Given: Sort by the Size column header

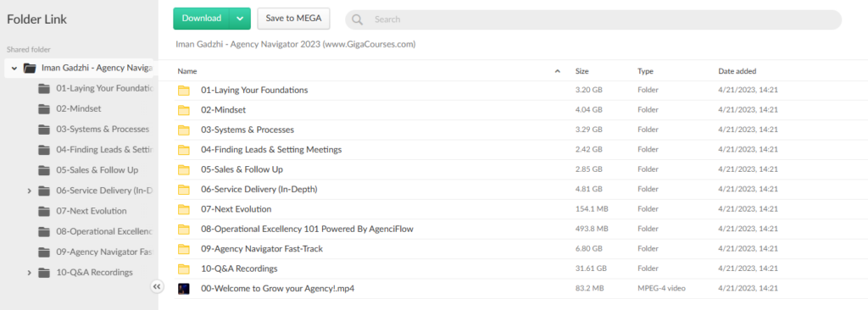Looking at the screenshot, I should click(581, 71).
